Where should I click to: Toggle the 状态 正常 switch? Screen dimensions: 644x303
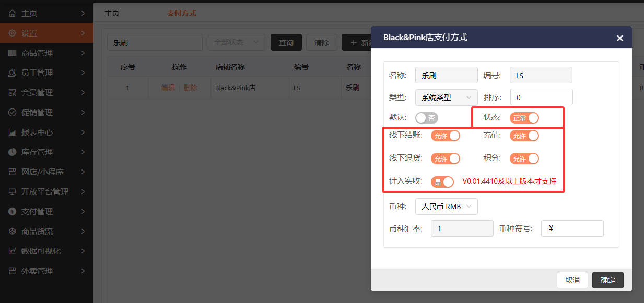pyautogui.click(x=524, y=118)
